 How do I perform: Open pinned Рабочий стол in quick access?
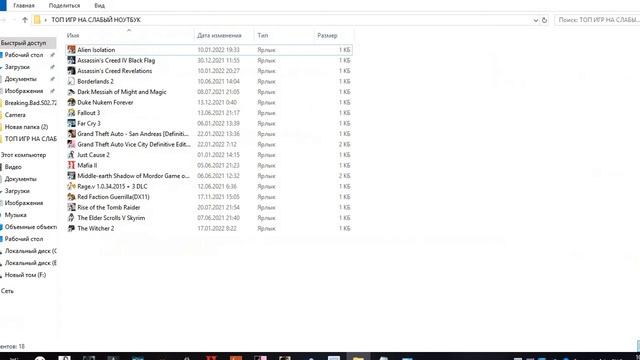[x=24, y=55]
